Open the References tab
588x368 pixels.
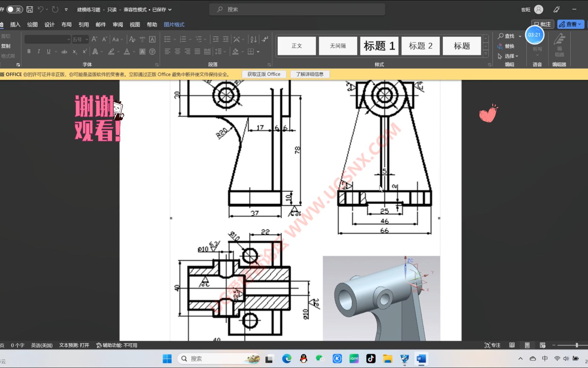click(x=84, y=25)
